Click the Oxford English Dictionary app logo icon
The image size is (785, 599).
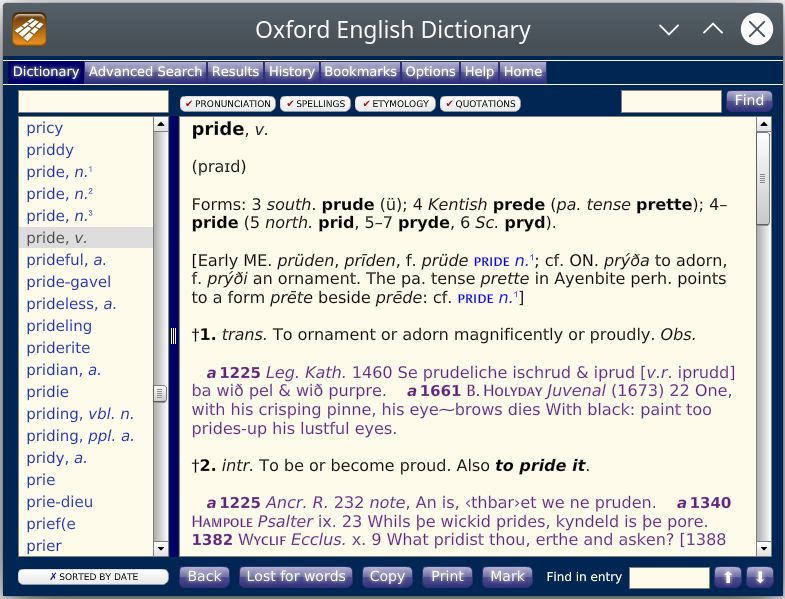click(29, 29)
